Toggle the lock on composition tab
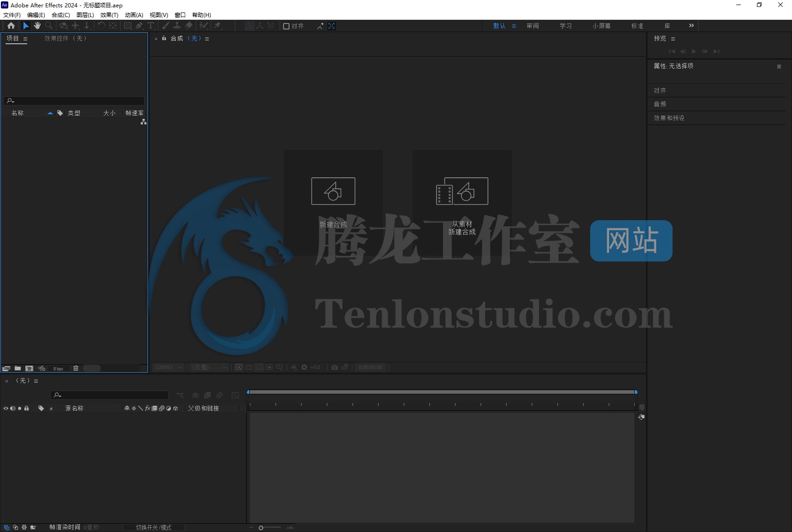Image resolution: width=792 pixels, height=532 pixels. [x=164, y=38]
